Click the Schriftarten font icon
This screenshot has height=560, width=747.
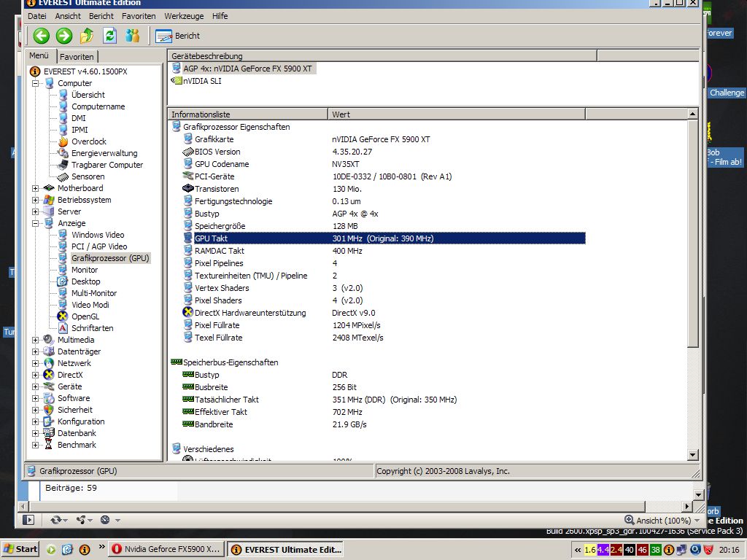click(63, 328)
